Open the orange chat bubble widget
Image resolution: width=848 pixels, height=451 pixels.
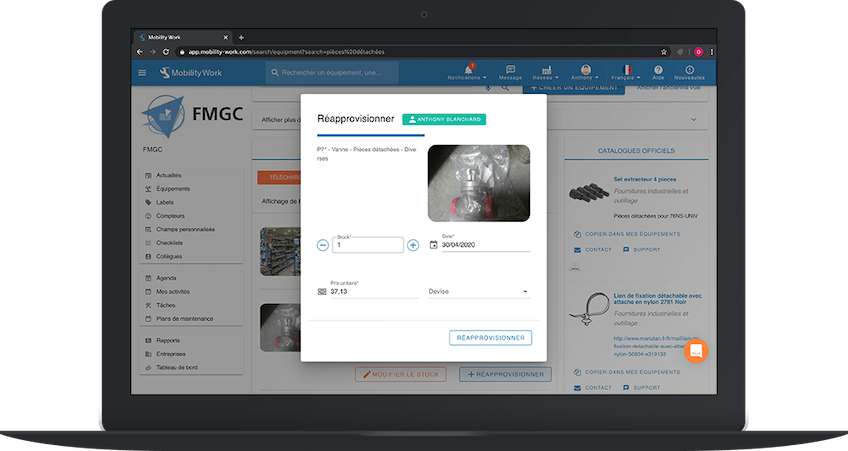pyautogui.click(x=696, y=351)
